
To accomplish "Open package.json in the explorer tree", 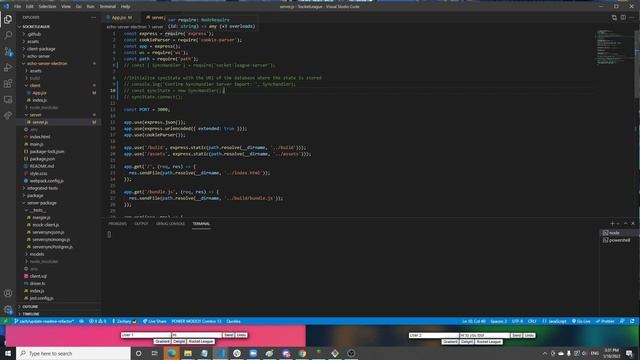I will pyautogui.click(x=42, y=159).
